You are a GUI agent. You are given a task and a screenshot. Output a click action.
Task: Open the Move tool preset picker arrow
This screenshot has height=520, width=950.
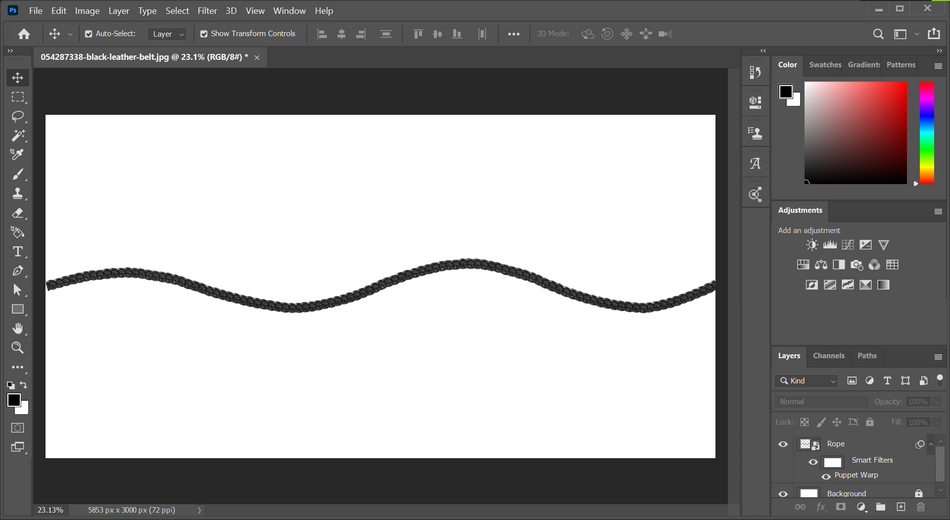pos(70,34)
